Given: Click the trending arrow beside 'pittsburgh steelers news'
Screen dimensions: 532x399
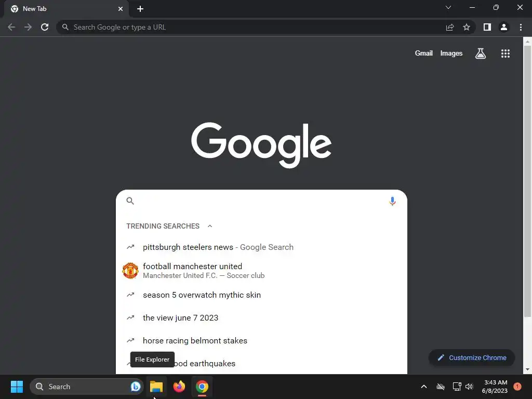Looking at the screenshot, I should click(x=130, y=247).
